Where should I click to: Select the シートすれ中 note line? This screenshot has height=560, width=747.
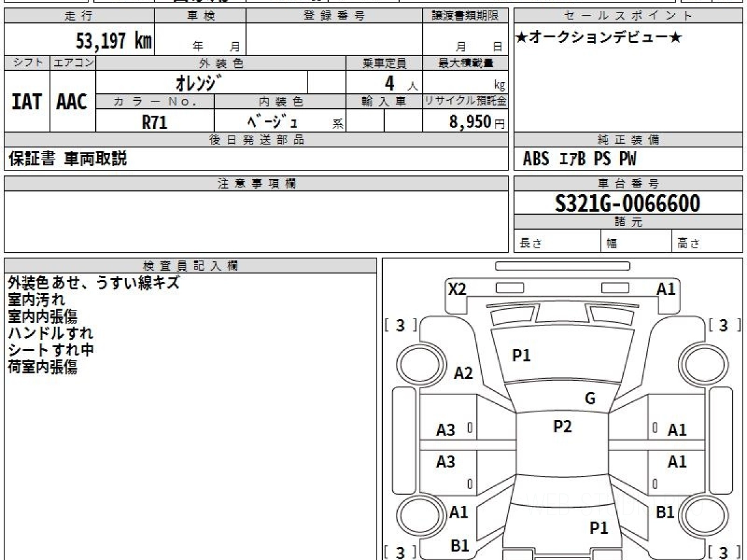click(50, 350)
